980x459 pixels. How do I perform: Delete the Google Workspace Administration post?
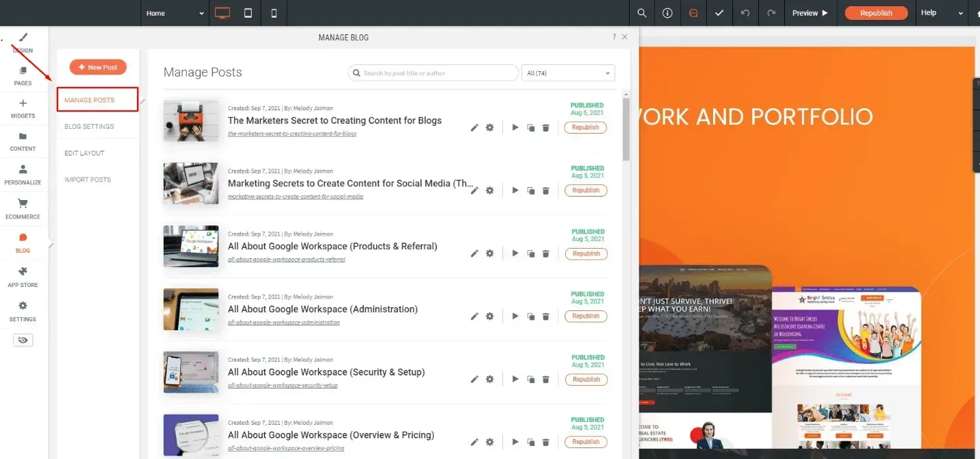click(545, 317)
